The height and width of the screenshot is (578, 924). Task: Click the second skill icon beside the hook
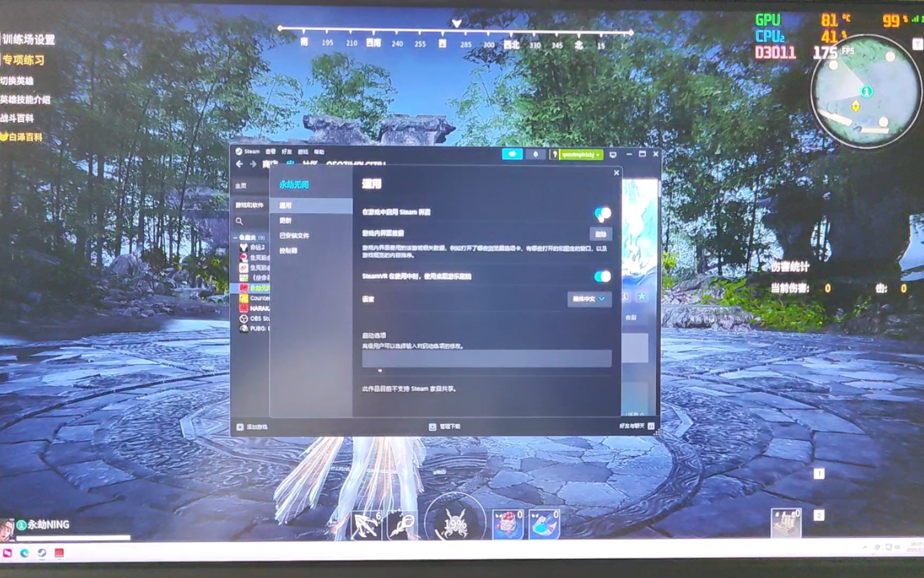(x=402, y=526)
